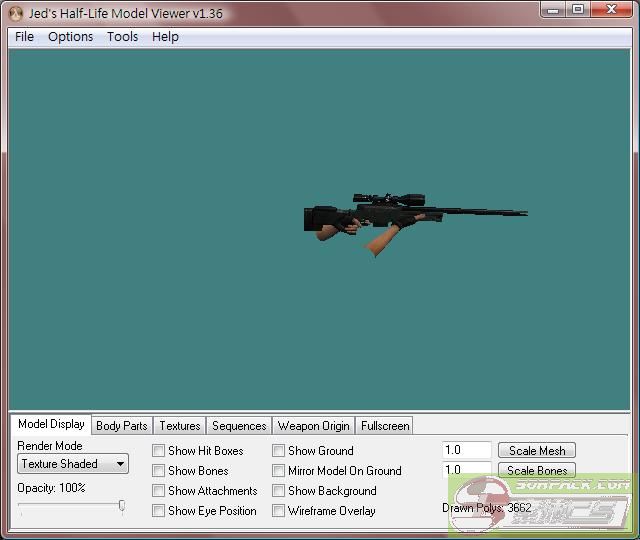The image size is (640, 540).
Task: Click the app icon in the title bar
Action: 16,14
